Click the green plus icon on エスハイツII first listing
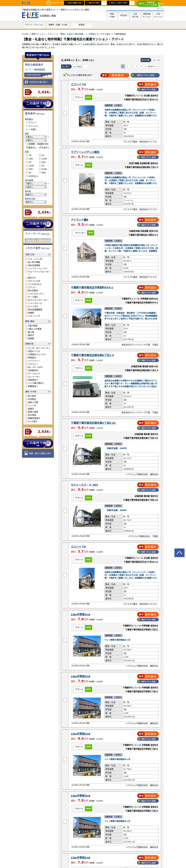This screenshot has width=186, height=868. pyautogui.click(x=139, y=90)
